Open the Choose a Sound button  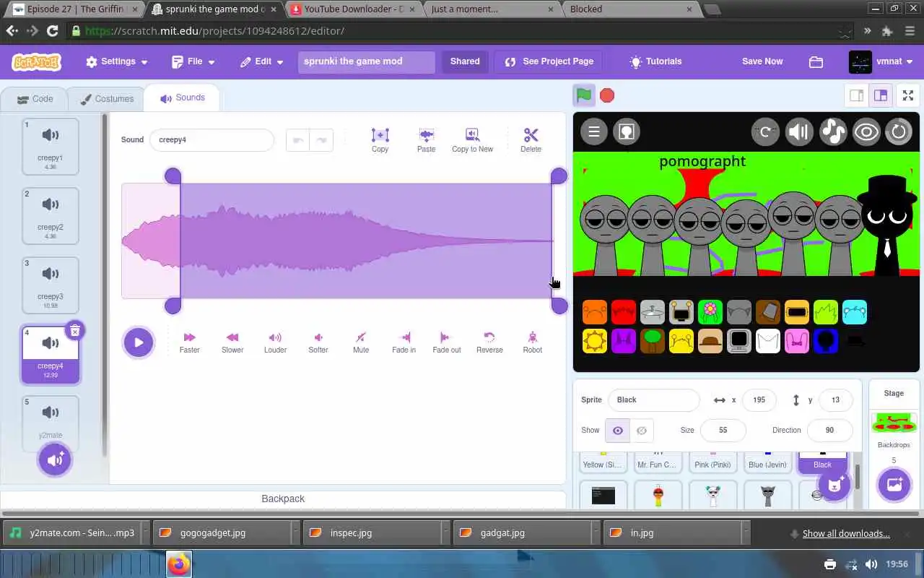[x=55, y=460]
